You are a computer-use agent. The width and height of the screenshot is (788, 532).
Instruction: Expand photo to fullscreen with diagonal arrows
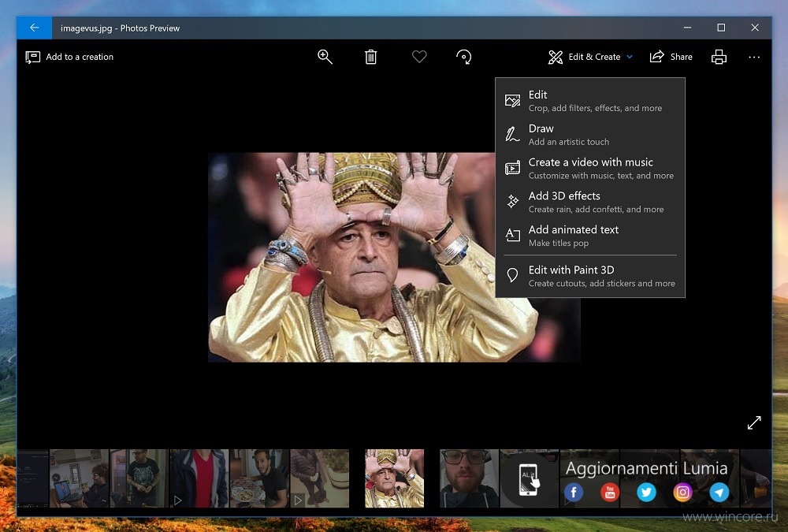(754, 422)
